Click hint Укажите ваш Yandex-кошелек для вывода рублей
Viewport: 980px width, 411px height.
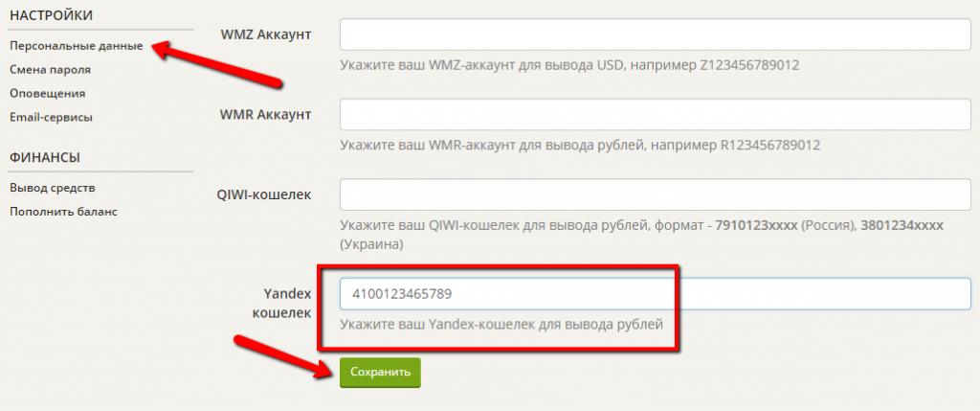(x=501, y=326)
